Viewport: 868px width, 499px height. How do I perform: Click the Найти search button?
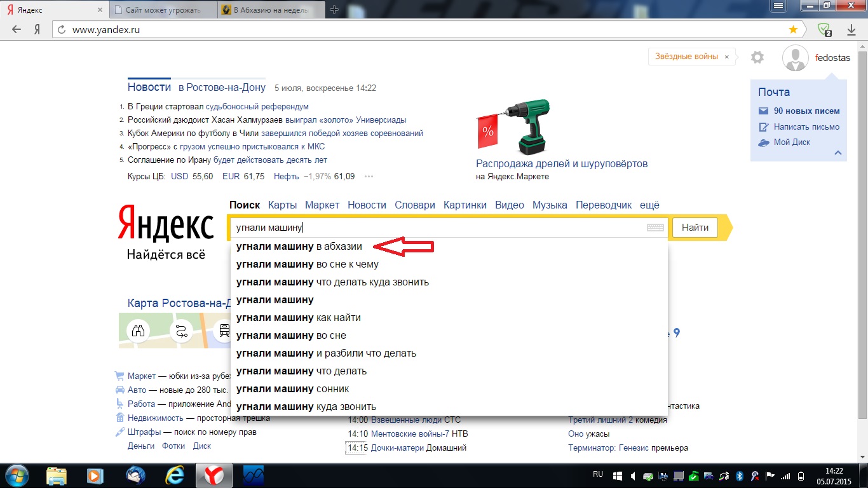(x=695, y=228)
